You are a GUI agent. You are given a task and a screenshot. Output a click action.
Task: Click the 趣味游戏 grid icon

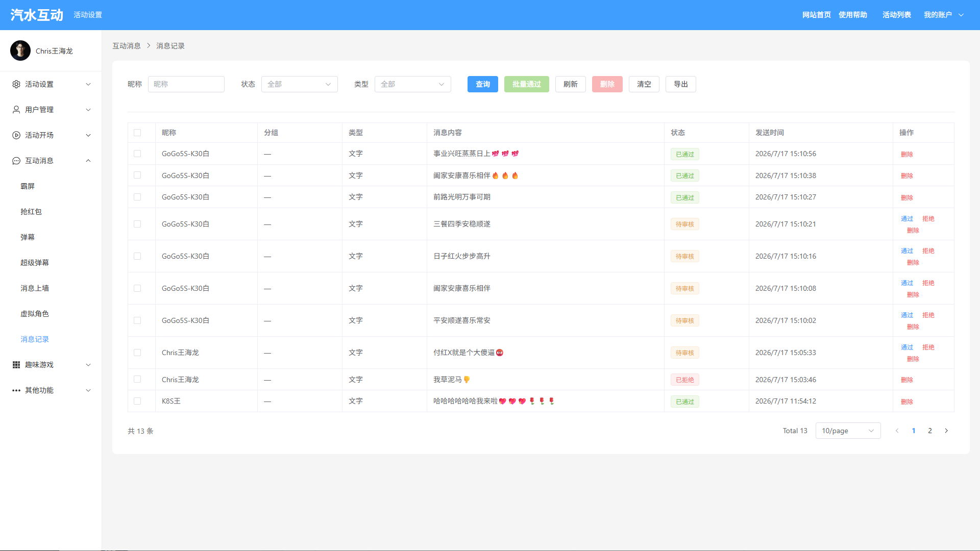16,365
